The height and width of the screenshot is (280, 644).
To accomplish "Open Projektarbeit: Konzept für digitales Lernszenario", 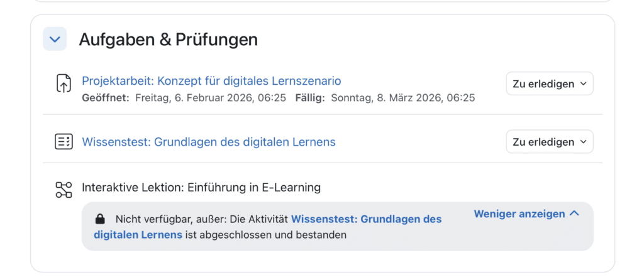I will [x=211, y=81].
